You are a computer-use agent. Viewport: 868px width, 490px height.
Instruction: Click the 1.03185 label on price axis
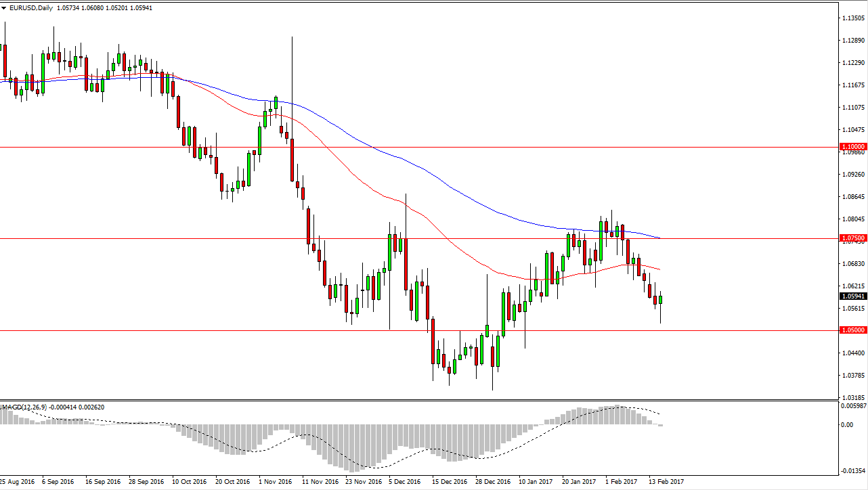[x=852, y=397]
